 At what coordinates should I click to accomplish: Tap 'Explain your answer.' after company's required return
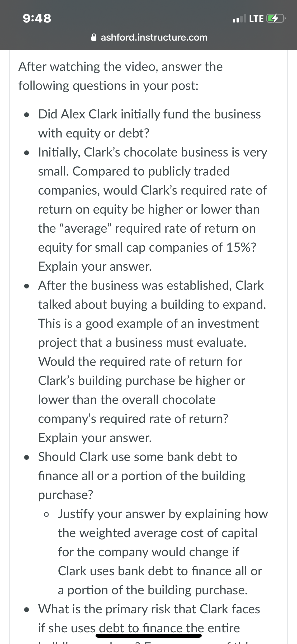[95, 438]
